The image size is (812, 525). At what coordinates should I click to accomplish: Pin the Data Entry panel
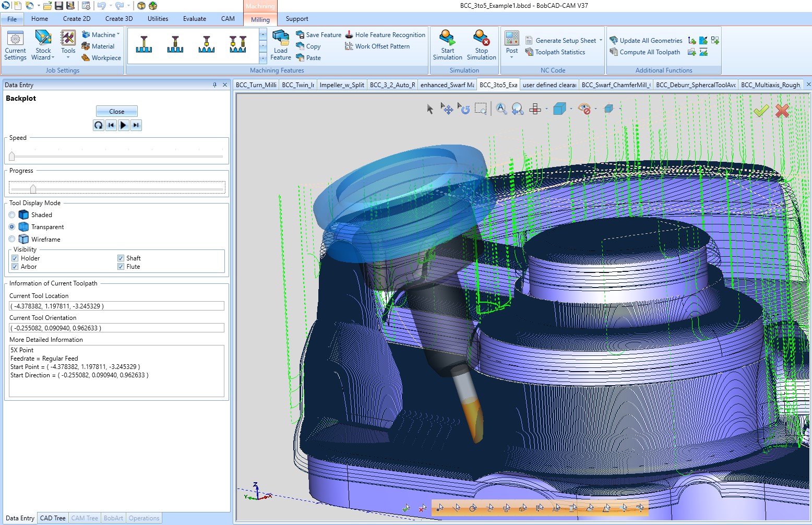(x=214, y=85)
